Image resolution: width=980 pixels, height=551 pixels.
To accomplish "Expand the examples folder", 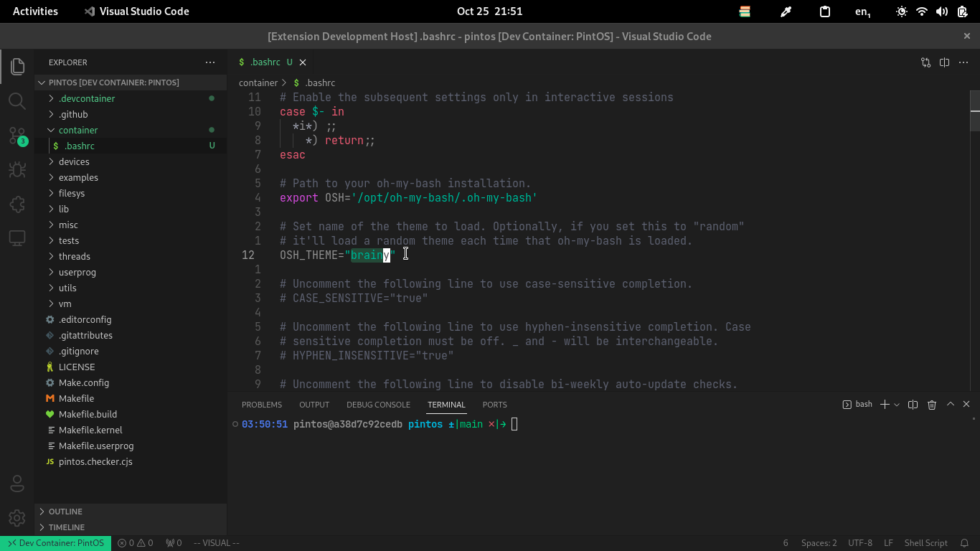I will coord(131,177).
